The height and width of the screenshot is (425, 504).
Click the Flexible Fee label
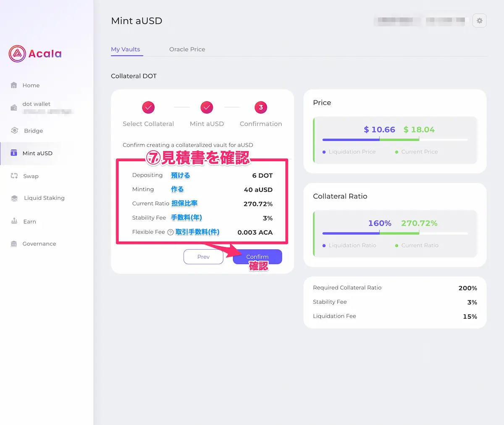[x=149, y=232]
